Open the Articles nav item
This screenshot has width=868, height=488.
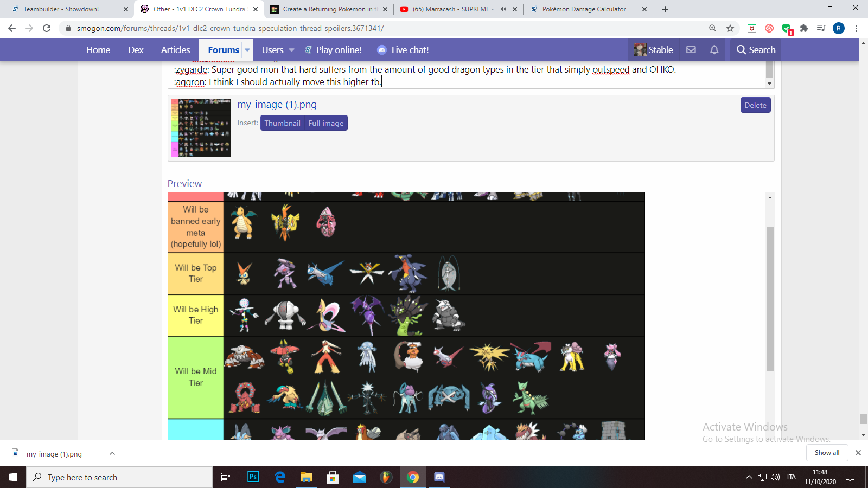tap(176, 50)
